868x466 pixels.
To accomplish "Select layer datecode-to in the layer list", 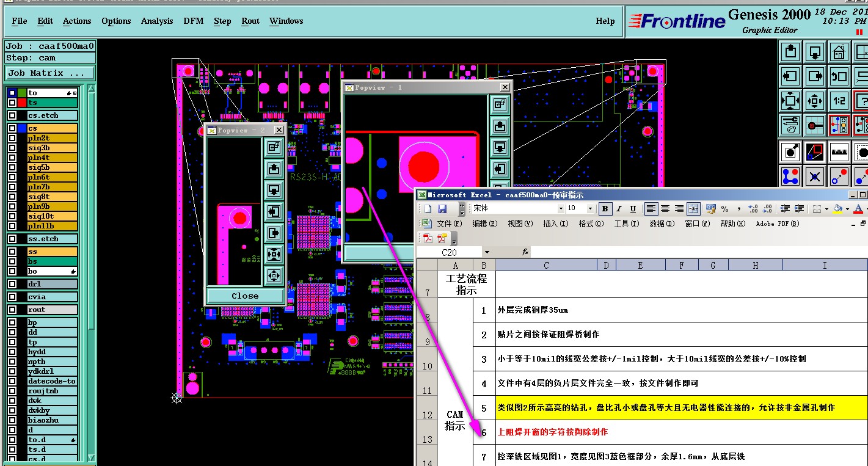I will pos(52,381).
